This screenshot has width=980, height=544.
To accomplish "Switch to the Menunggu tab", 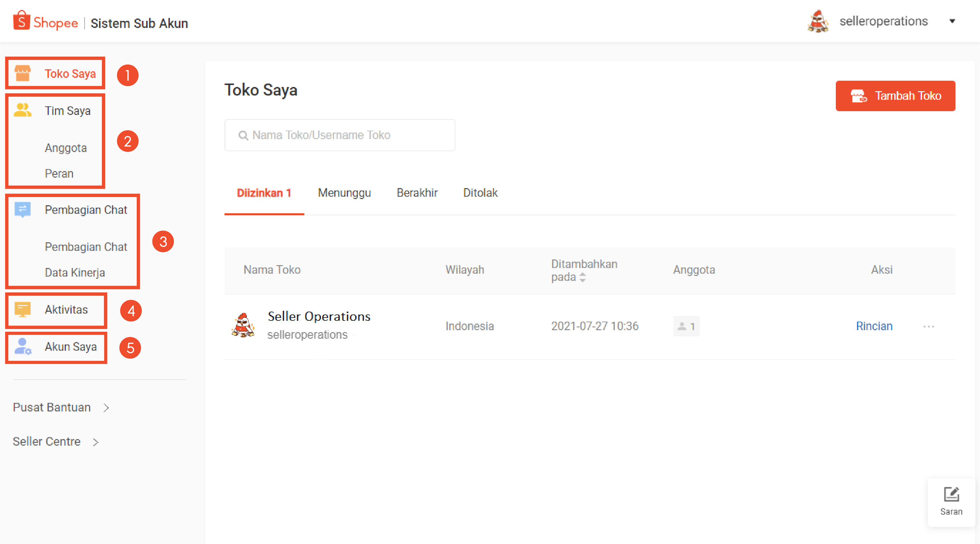I will 344,193.
